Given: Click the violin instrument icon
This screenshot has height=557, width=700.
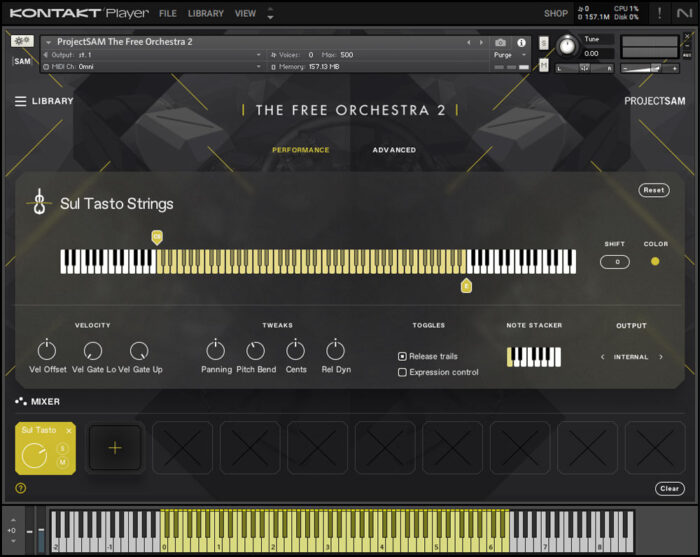Looking at the screenshot, I should [x=39, y=202].
